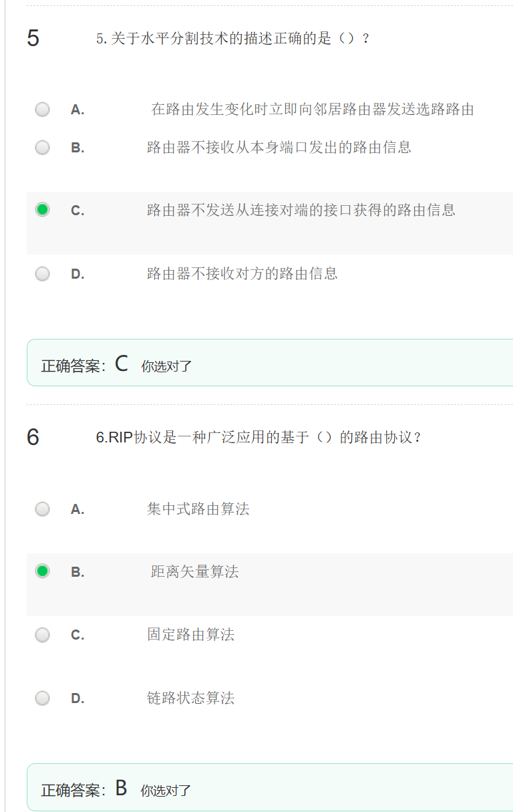The height and width of the screenshot is (812, 513).
Task: Select radio button C for question 6
Action: coord(42,635)
